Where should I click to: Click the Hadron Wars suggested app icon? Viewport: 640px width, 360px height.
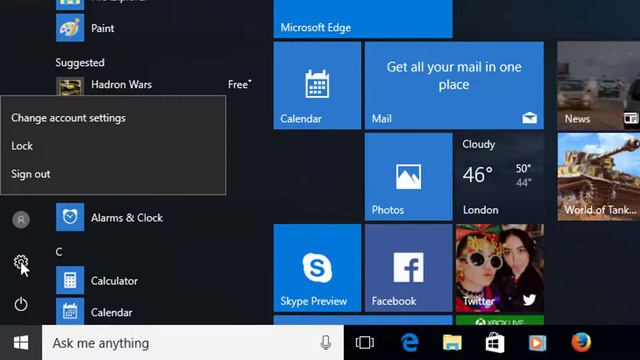pyautogui.click(x=70, y=86)
